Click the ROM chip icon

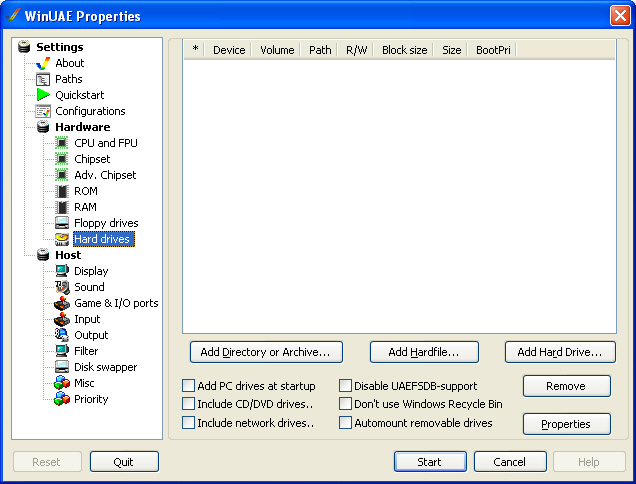point(62,191)
